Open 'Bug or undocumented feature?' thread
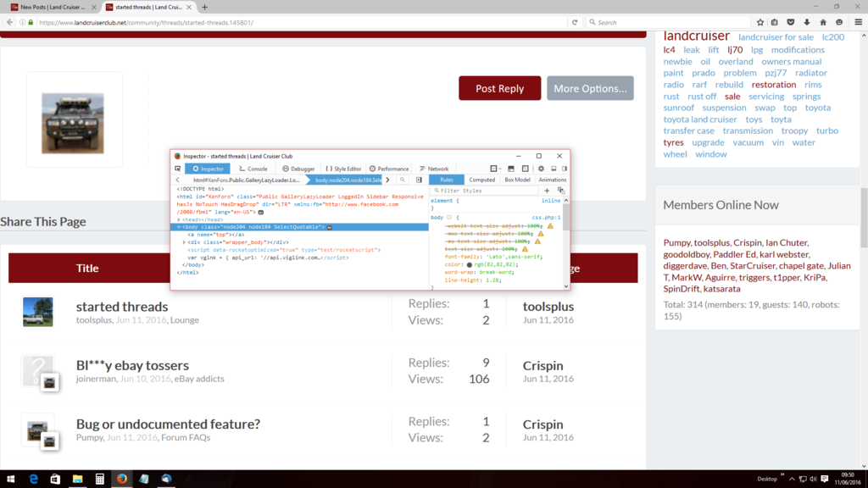 point(168,424)
